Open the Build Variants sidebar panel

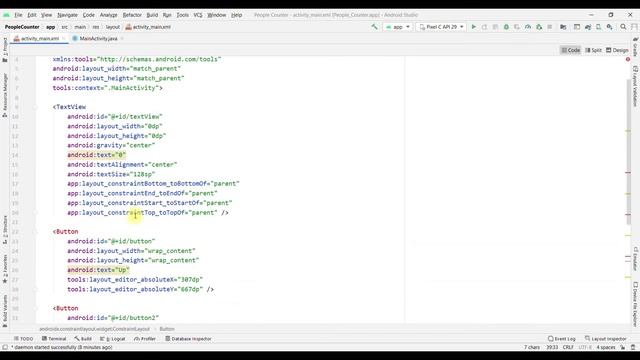[4, 311]
